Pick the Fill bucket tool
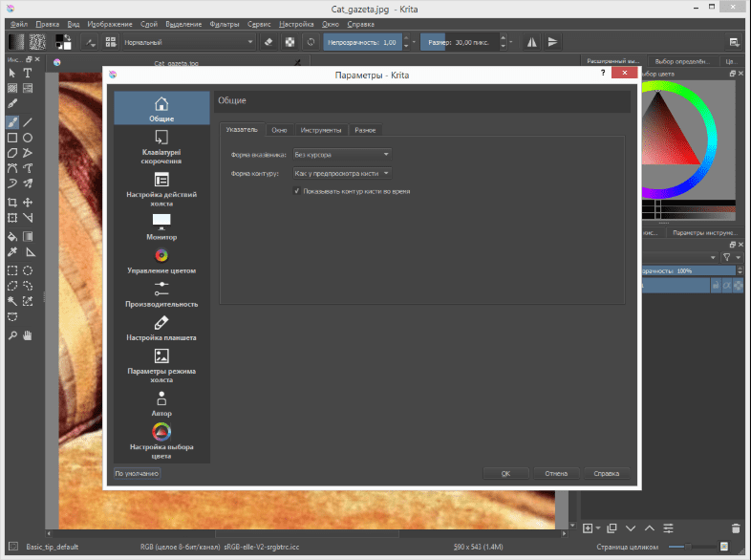The width and height of the screenshot is (751, 560). tap(12, 235)
